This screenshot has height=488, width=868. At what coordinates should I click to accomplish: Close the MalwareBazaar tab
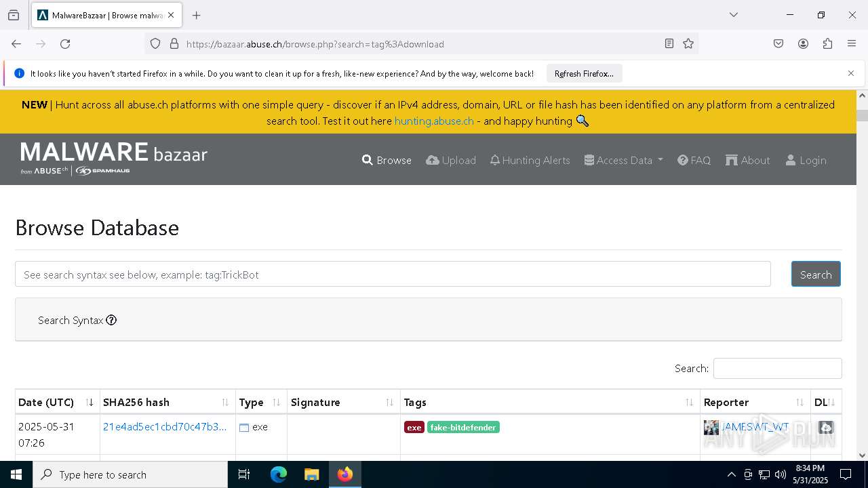171,15
